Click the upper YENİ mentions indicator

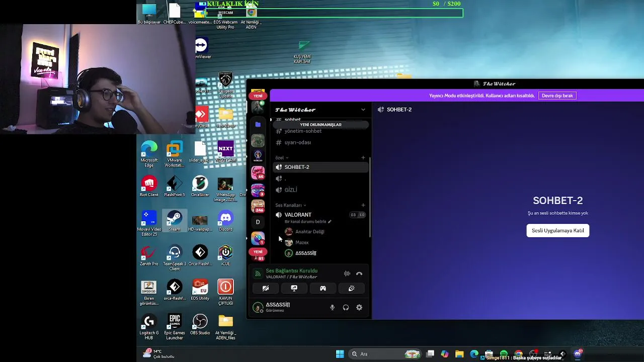[258, 96]
